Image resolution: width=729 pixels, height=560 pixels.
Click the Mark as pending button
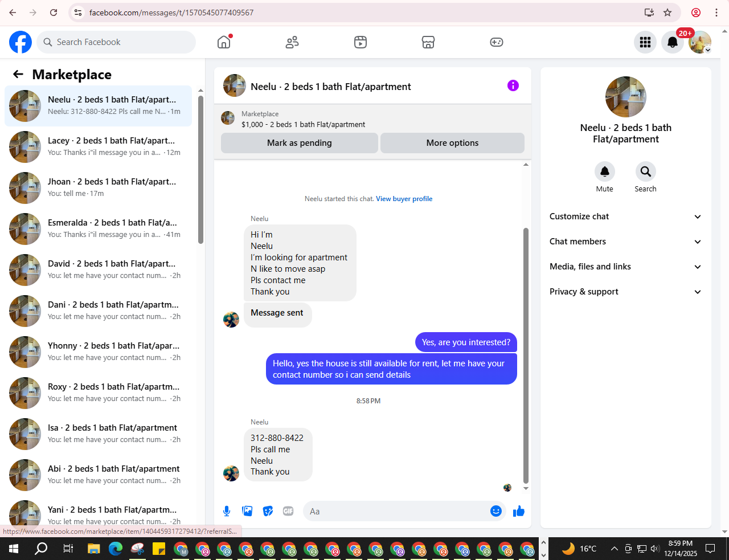pos(300,143)
